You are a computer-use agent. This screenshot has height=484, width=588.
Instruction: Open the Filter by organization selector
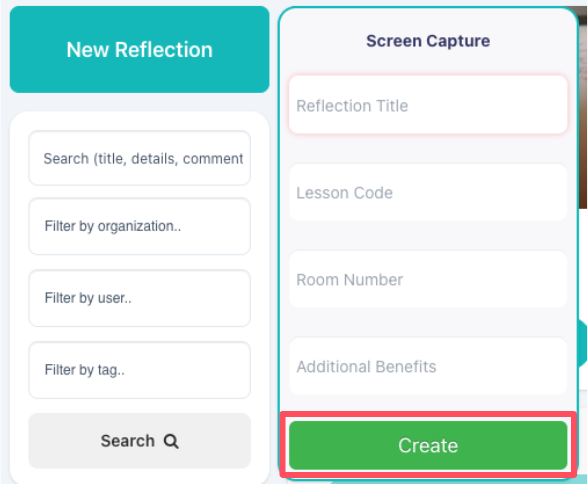(140, 226)
